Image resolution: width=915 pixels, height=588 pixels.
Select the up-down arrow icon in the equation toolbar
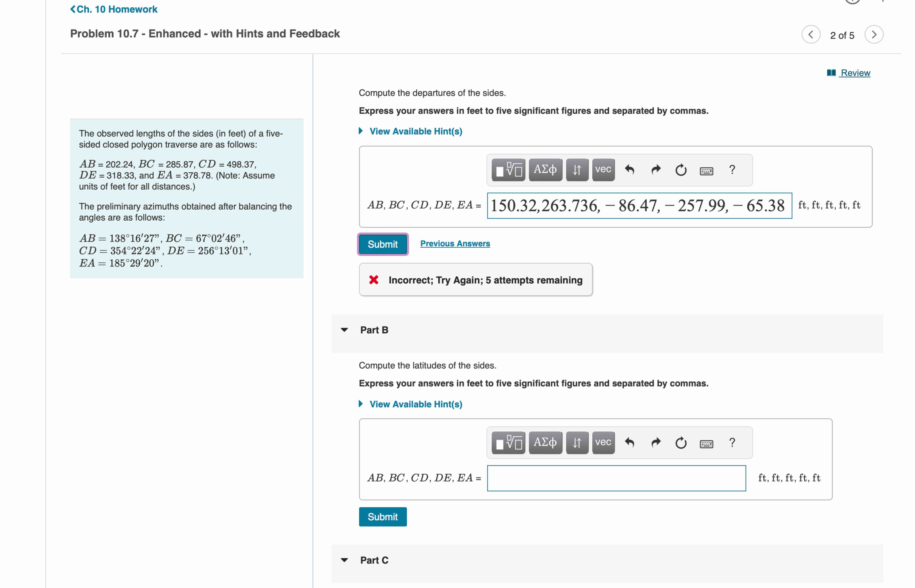[x=577, y=170]
